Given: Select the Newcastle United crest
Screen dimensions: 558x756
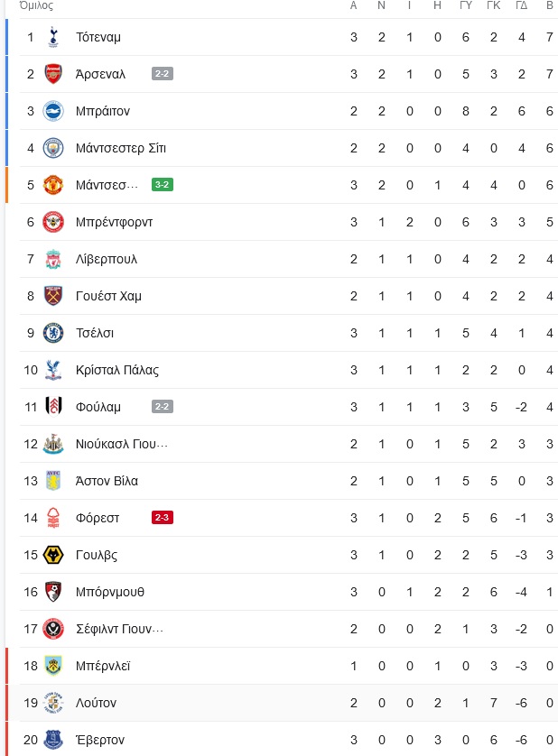Looking at the screenshot, I should (x=53, y=444).
